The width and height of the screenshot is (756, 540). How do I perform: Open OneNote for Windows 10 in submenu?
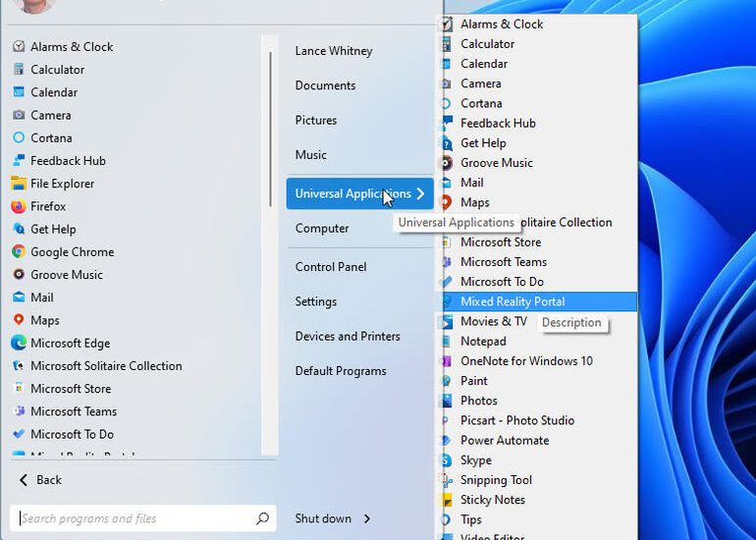pos(526,360)
